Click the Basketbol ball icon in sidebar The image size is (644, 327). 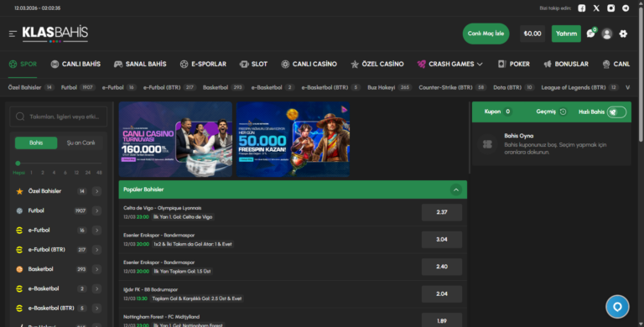tap(19, 269)
